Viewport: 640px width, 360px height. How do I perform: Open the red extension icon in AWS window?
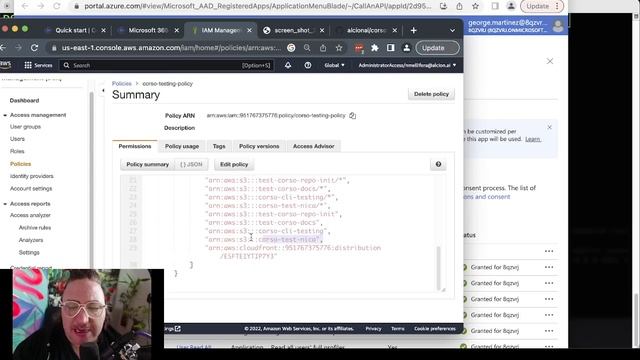pos(359,48)
